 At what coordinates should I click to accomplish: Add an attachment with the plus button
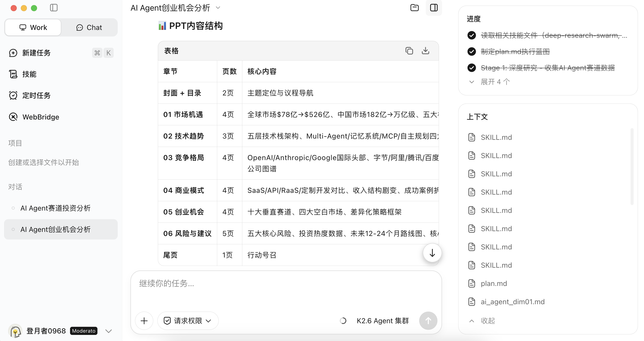click(144, 321)
